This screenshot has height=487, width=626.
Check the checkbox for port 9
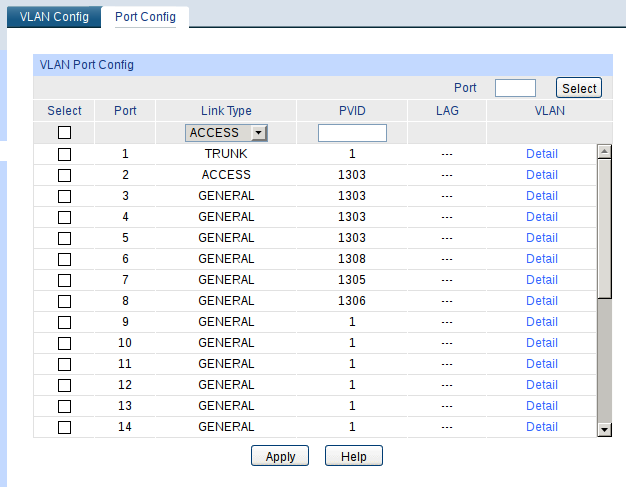point(65,322)
